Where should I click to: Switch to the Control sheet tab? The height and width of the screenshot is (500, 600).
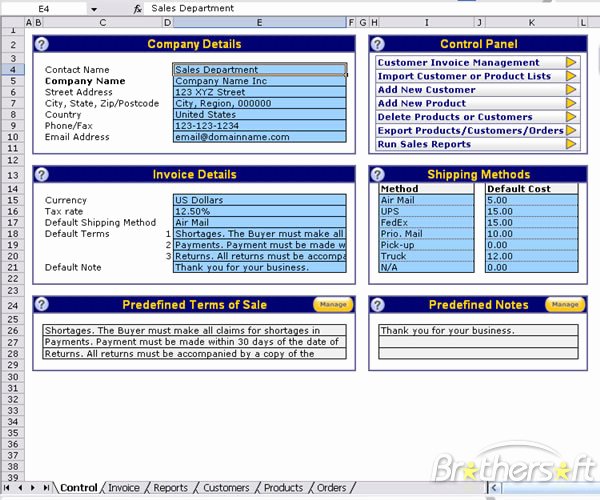[x=78, y=488]
